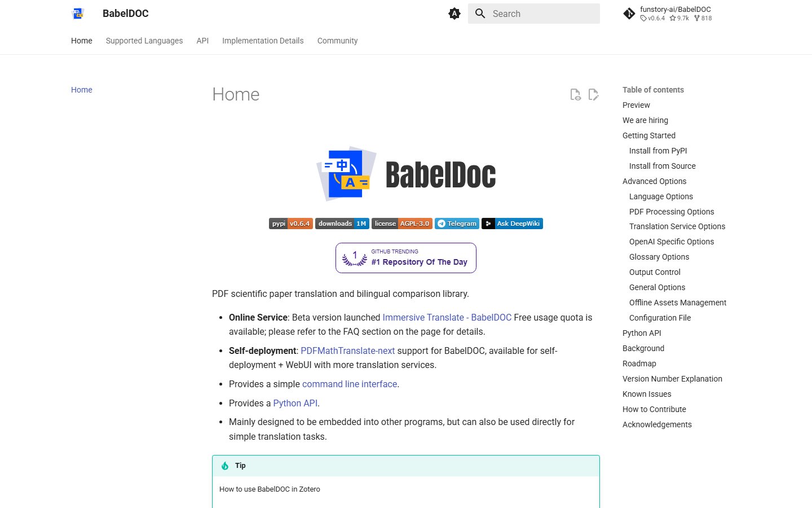Jump to Language Options section
812x508 pixels.
click(x=661, y=196)
